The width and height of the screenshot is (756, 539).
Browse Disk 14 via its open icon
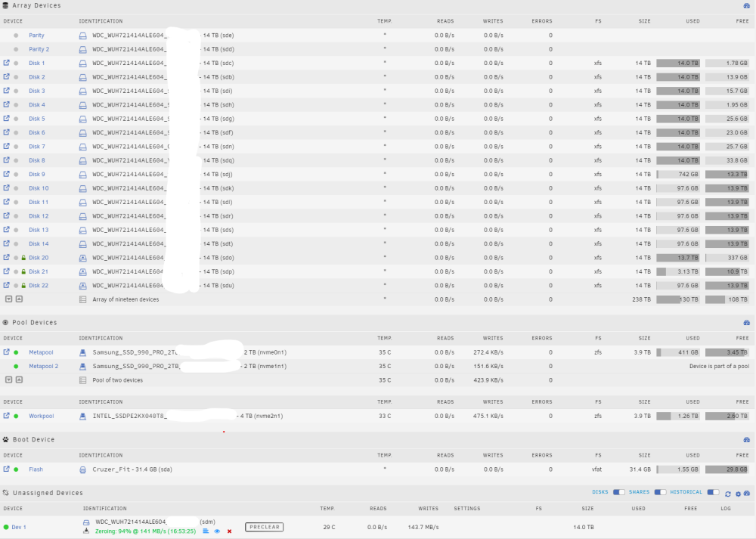pyautogui.click(x=6, y=243)
